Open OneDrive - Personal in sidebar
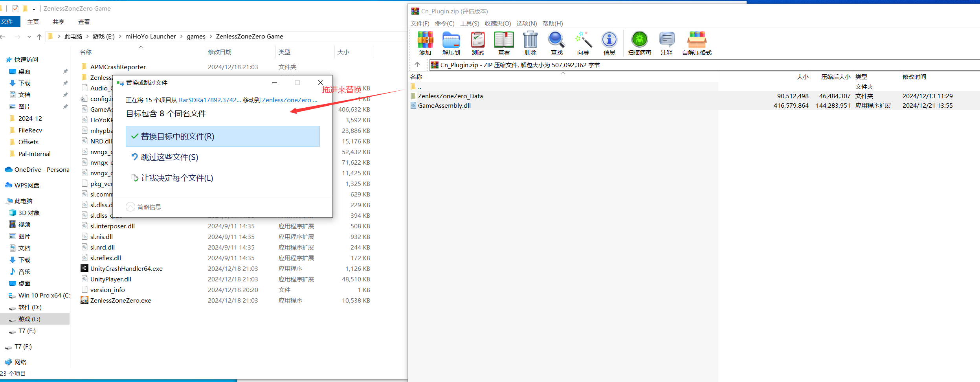 click(x=38, y=169)
